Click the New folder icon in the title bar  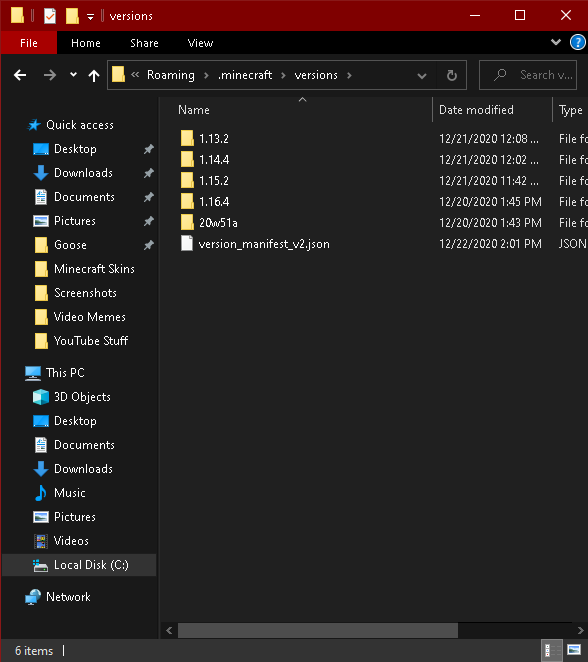click(x=72, y=16)
